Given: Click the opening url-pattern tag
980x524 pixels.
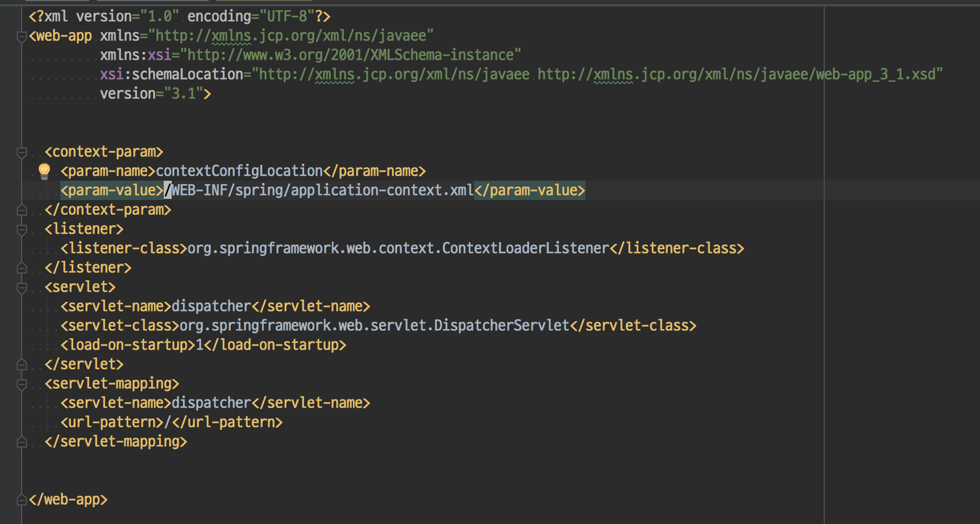Looking at the screenshot, I should pos(112,422).
